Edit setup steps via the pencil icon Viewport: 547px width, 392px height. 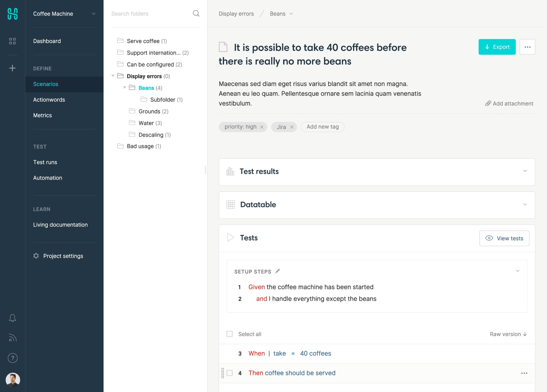[x=277, y=271]
